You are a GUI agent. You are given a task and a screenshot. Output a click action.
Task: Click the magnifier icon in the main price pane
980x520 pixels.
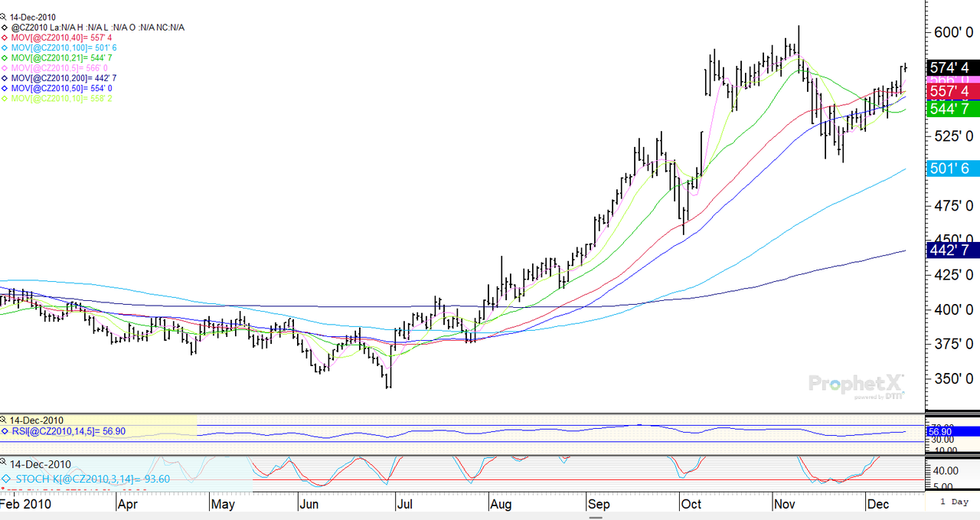pyautogui.click(x=4, y=16)
